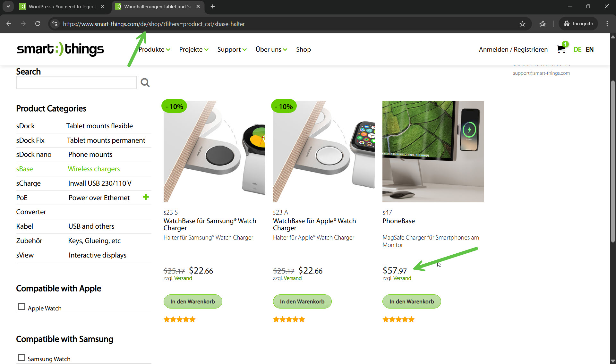616x364 pixels.
Task: Click star rating of PhoneBase
Action: 398,319
